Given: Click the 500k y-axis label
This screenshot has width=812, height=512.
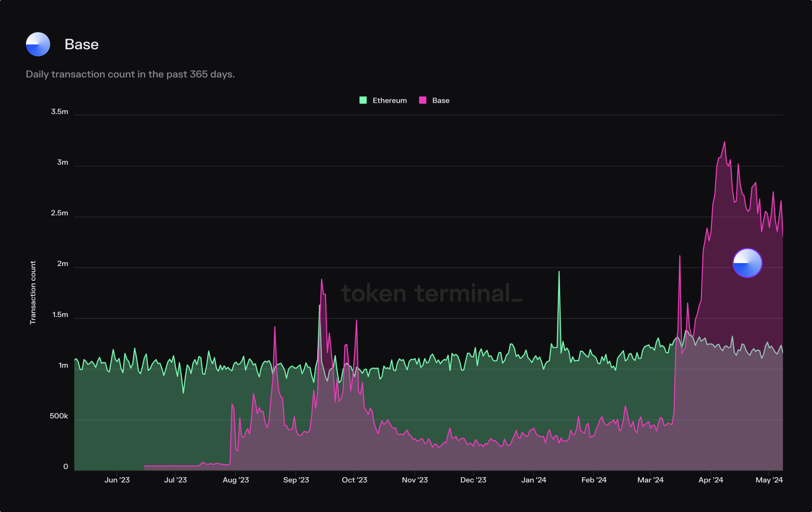Looking at the screenshot, I should point(59,416).
